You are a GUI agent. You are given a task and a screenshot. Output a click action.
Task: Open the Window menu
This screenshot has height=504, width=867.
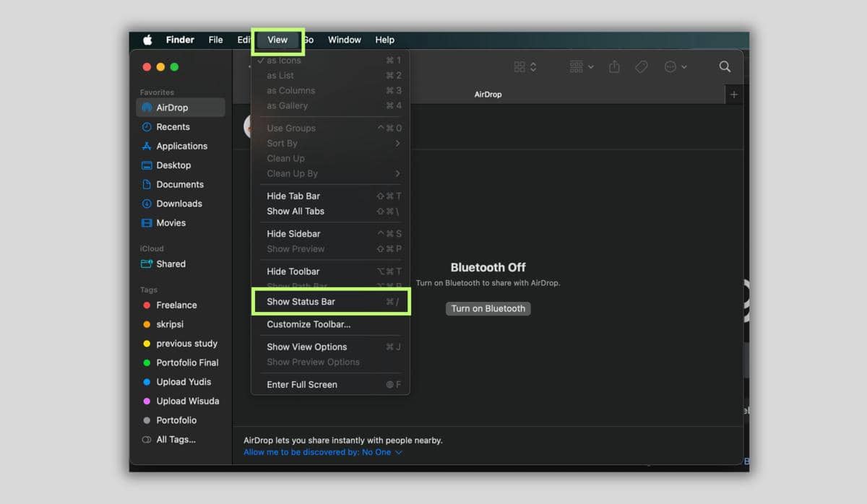(344, 40)
